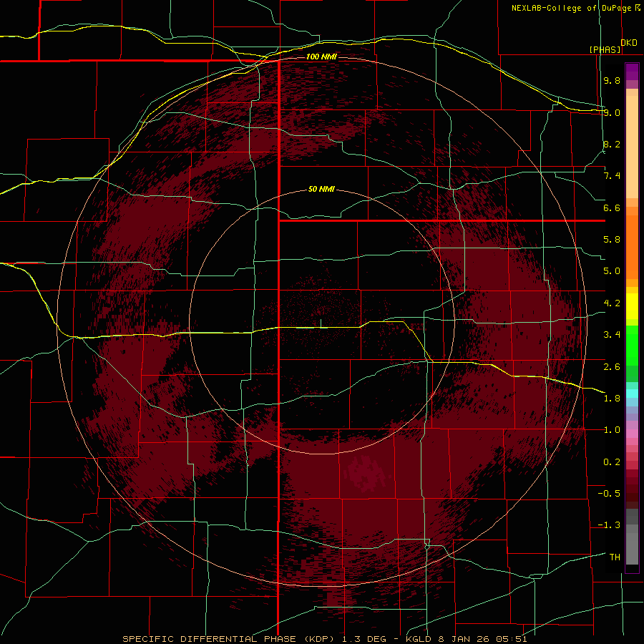Click the [PHAS] units label
Screen dimensions: 644x644
[605, 49]
